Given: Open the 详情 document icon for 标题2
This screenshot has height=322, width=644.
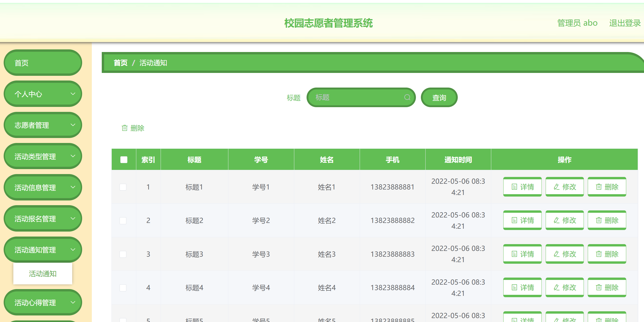Looking at the screenshot, I should (x=514, y=220).
